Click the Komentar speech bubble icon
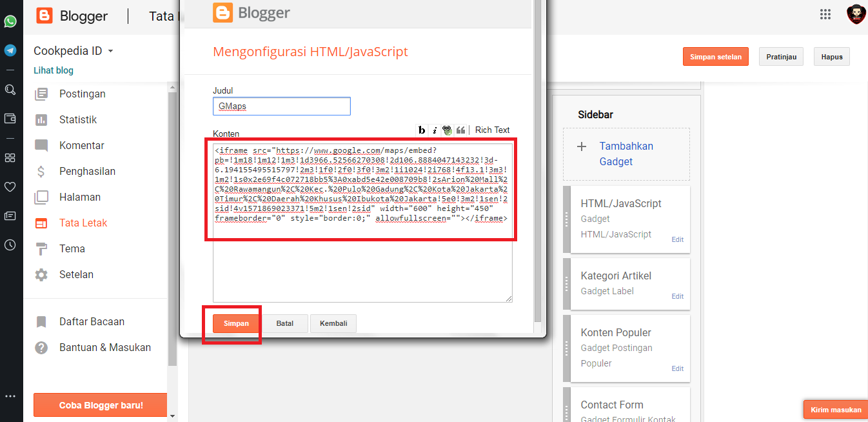This screenshot has width=868, height=422. click(x=41, y=145)
